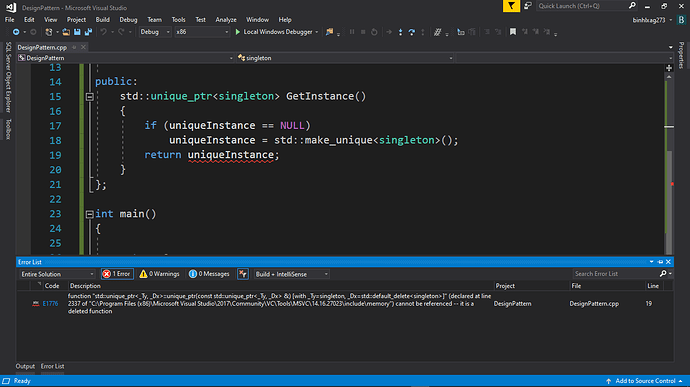Click the yellow notifications filter flag icon

pos(511,6)
